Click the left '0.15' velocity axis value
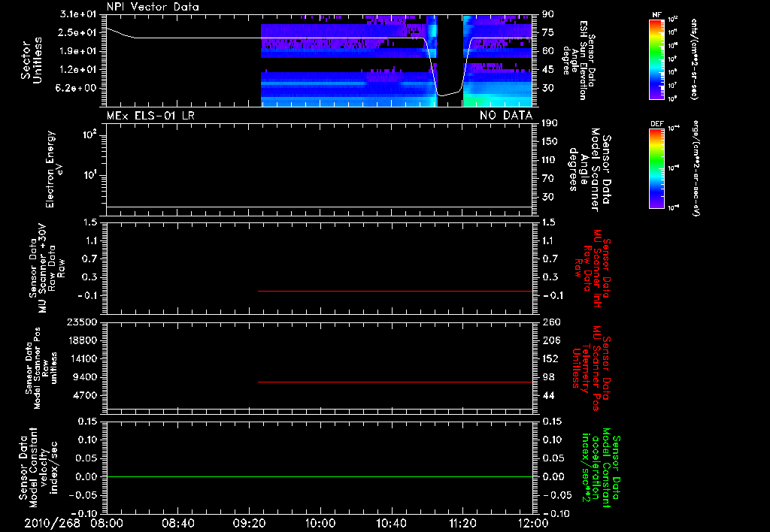 (86, 422)
